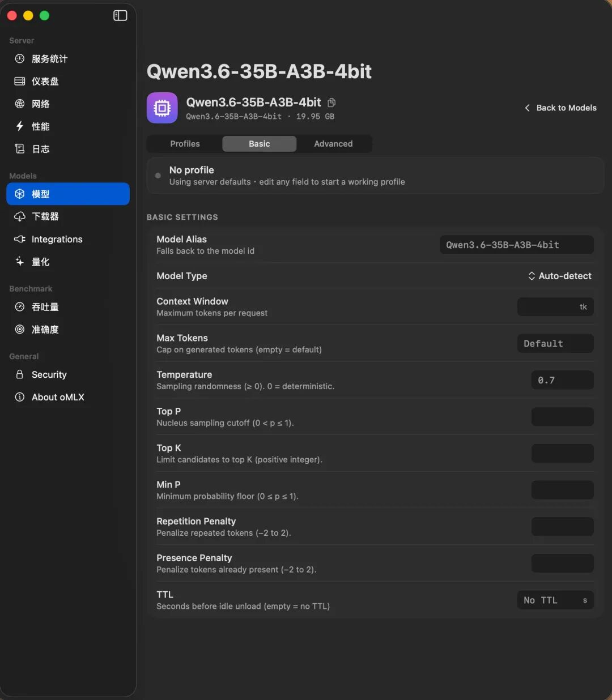
Task: Click the 准确度 target icon
Action: (20, 330)
